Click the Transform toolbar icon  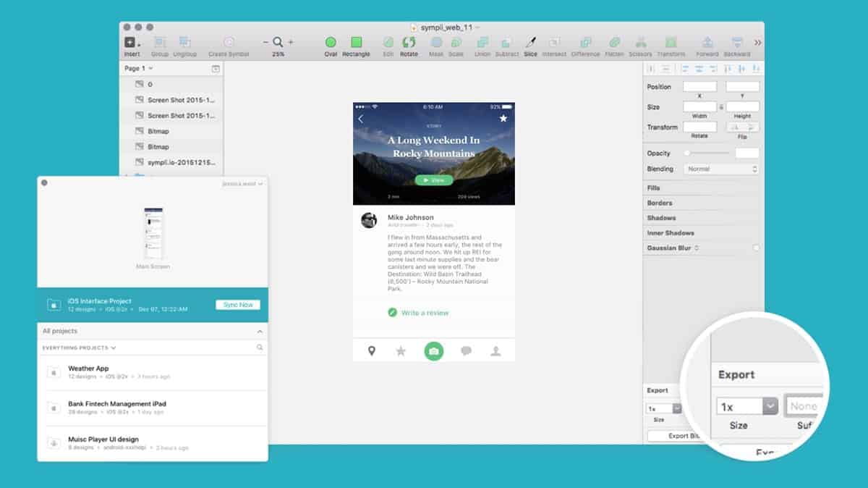pos(671,43)
